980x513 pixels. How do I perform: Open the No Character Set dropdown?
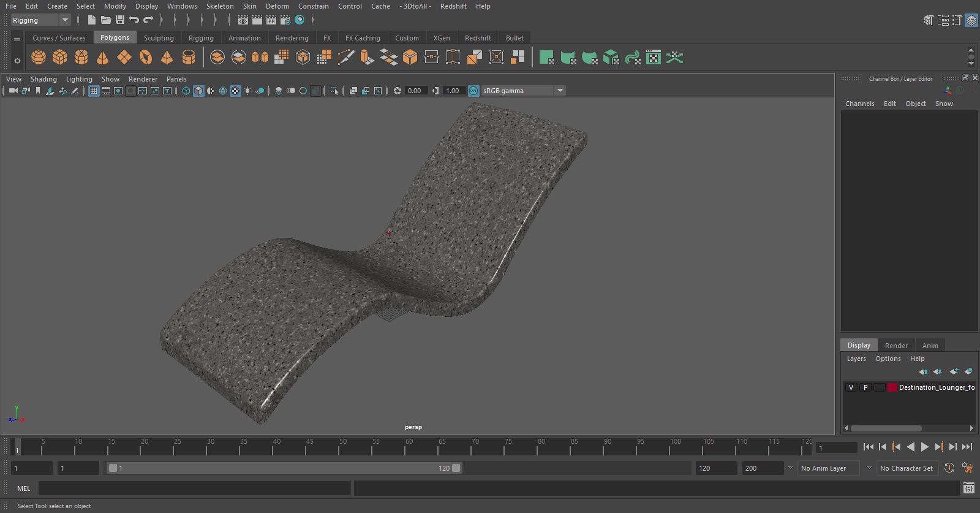click(907, 468)
